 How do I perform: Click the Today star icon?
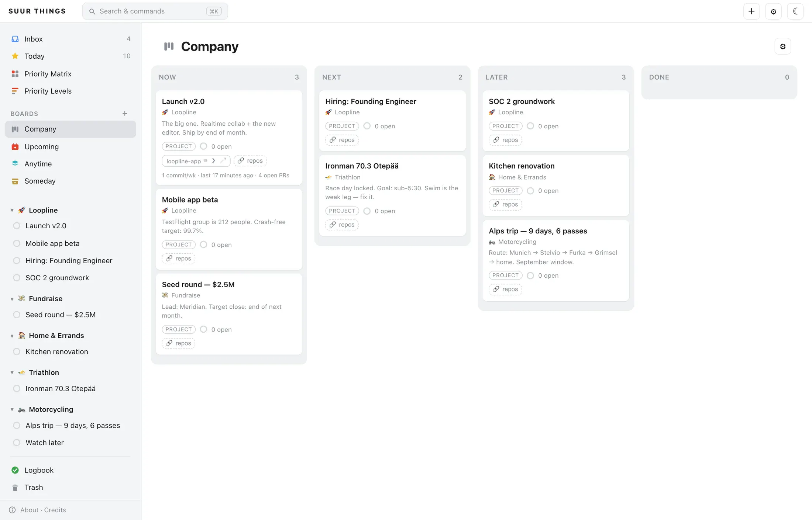pos(15,56)
